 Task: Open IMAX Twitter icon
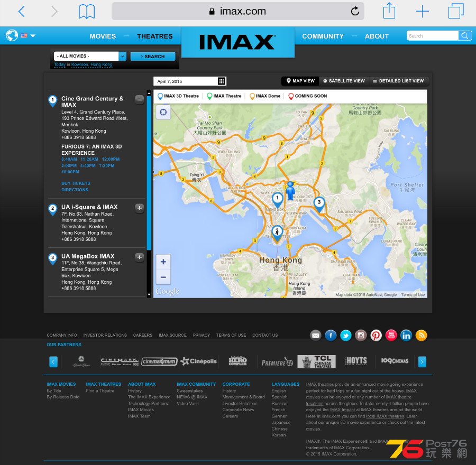[346, 335]
